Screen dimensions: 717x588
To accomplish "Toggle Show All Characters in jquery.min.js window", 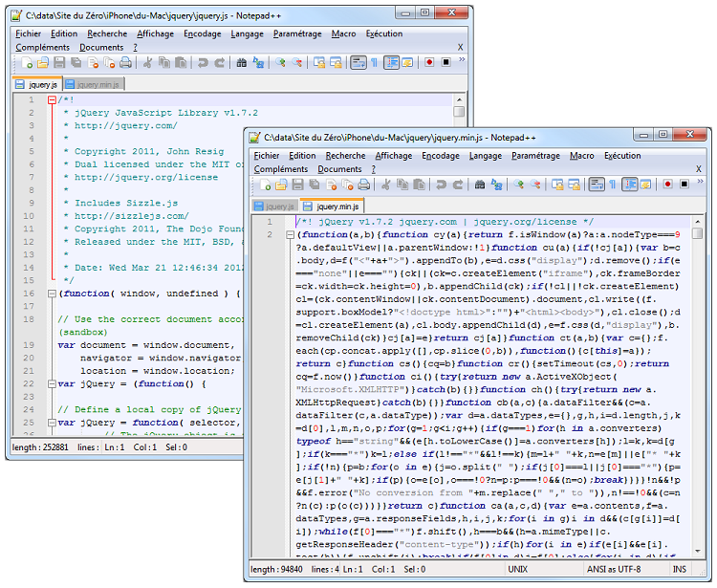I will pyautogui.click(x=613, y=185).
